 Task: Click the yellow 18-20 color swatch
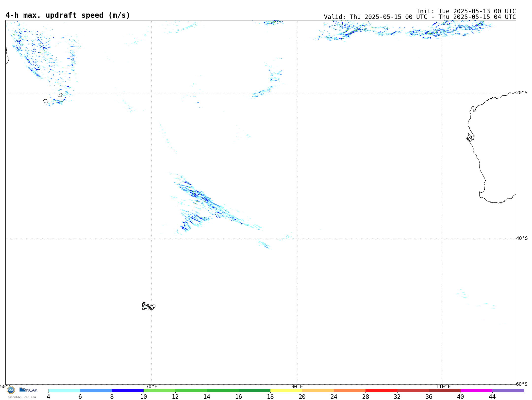pos(286,390)
